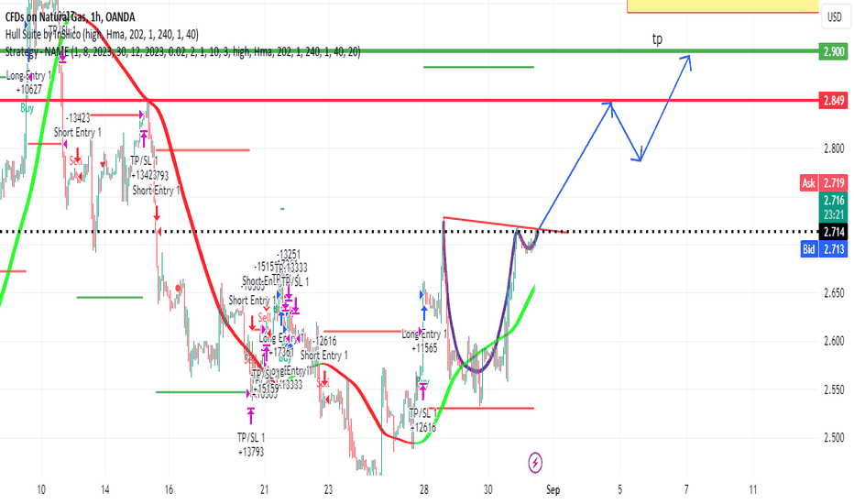Click the Sep label on time axis
This screenshot has height=504, width=854.
point(553,490)
